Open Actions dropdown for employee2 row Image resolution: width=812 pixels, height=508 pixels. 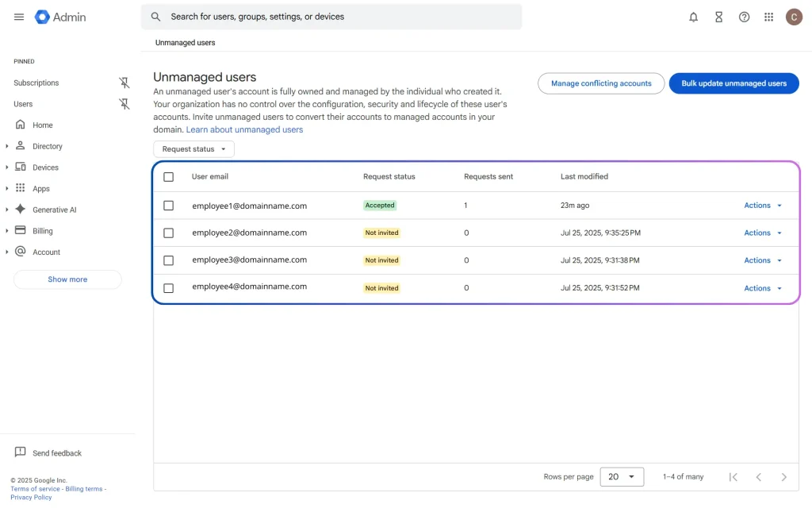coord(763,233)
